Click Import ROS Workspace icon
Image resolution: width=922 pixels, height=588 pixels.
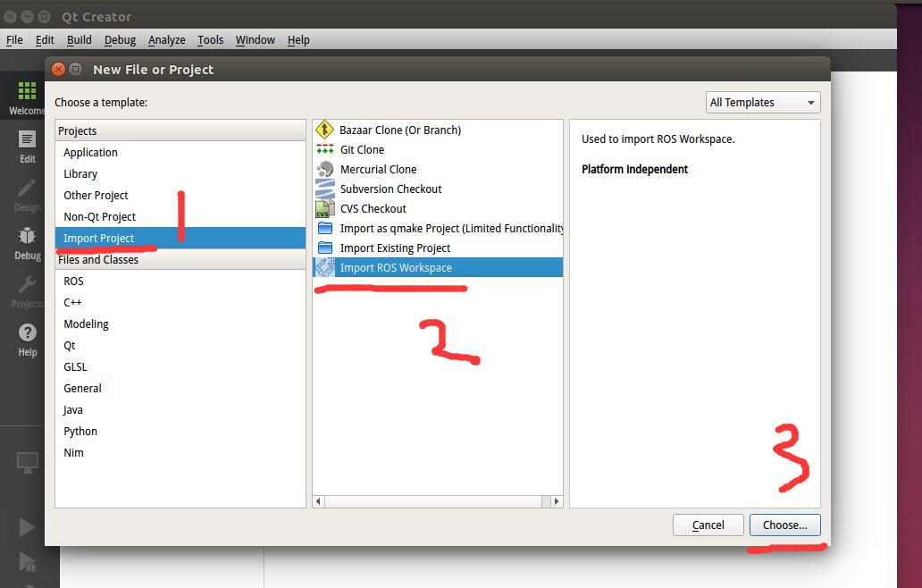(x=324, y=267)
